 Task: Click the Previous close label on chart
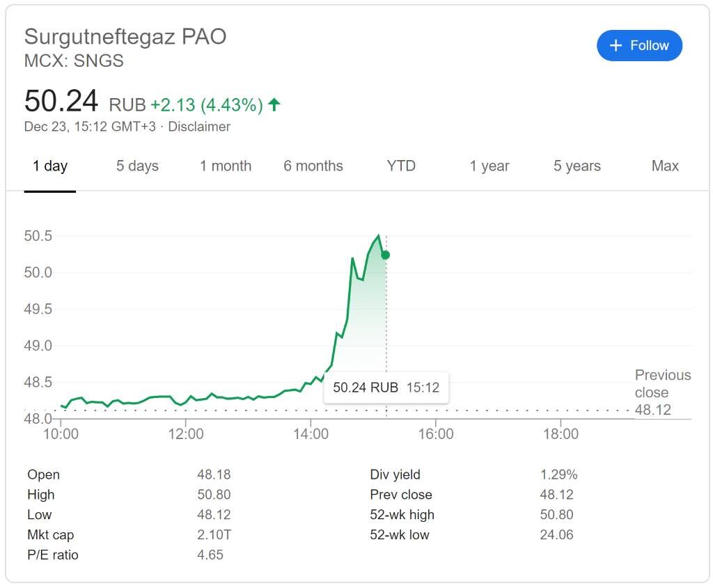(x=662, y=383)
